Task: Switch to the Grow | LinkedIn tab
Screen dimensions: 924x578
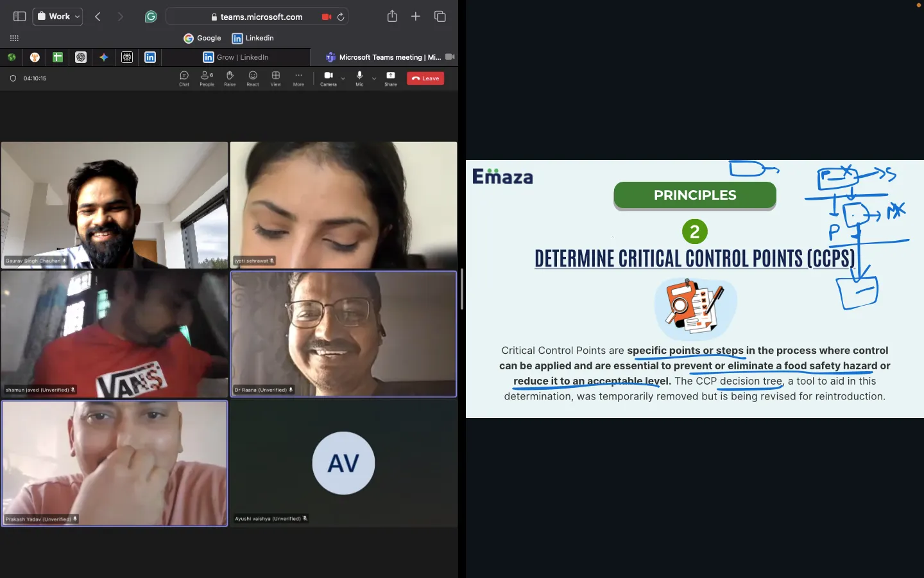Action: click(235, 57)
